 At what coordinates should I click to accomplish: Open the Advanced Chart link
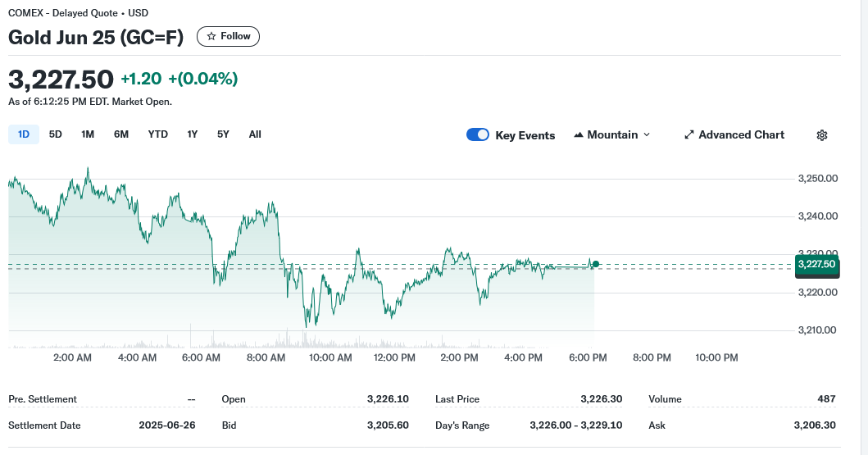[734, 135]
